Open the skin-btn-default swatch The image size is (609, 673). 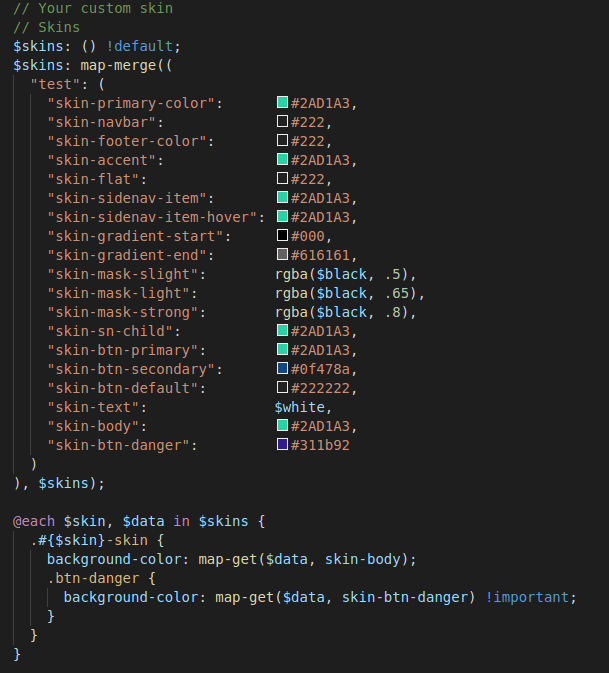click(x=282, y=387)
